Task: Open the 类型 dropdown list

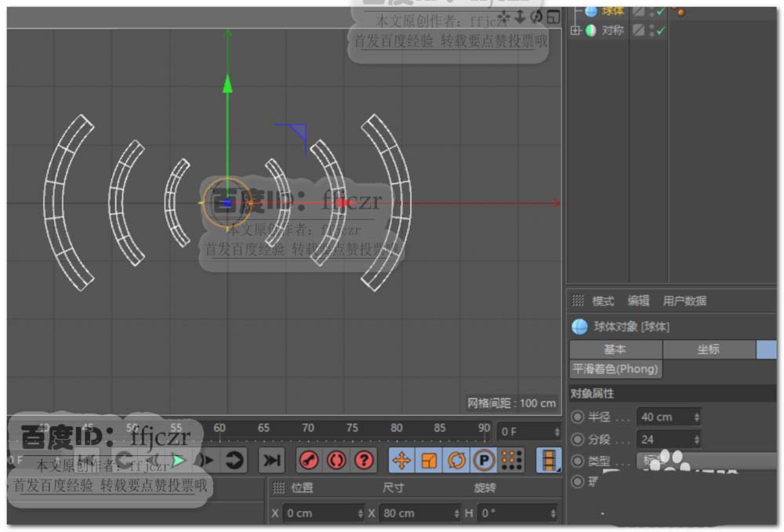Action: pyautogui.click(x=706, y=461)
